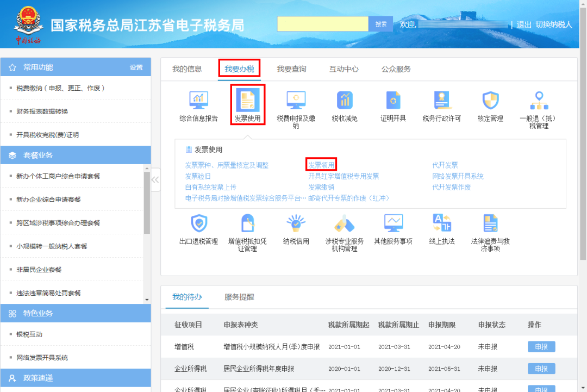Open 税费申报及缴纳 icon

click(x=296, y=100)
